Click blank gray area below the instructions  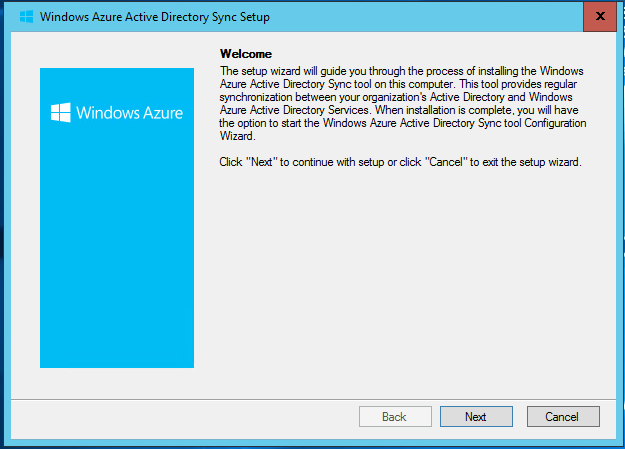point(403,279)
